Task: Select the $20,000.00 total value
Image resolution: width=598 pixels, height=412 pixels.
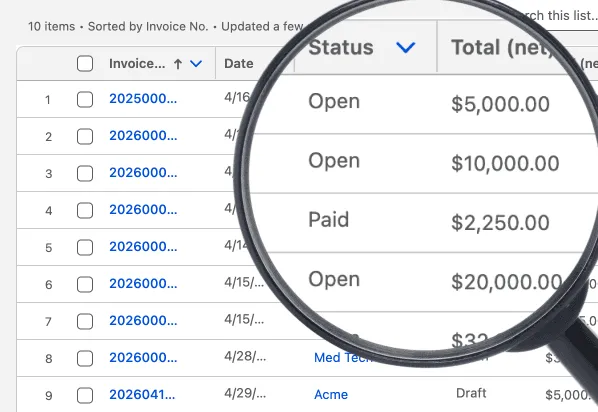Action: tap(507, 282)
